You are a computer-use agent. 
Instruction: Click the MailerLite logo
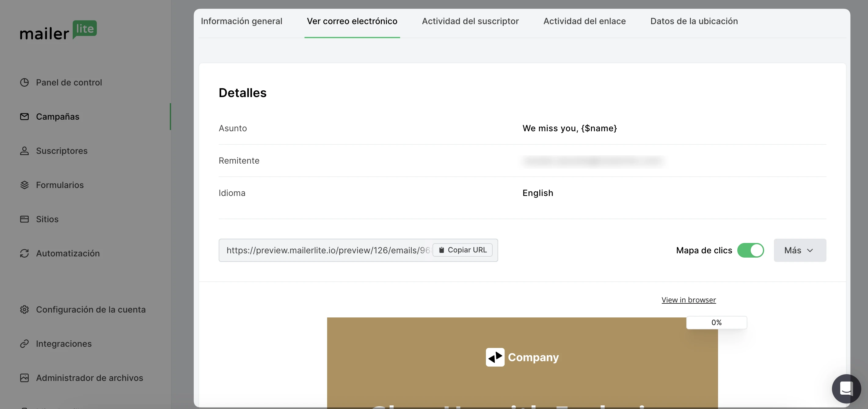[58, 30]
